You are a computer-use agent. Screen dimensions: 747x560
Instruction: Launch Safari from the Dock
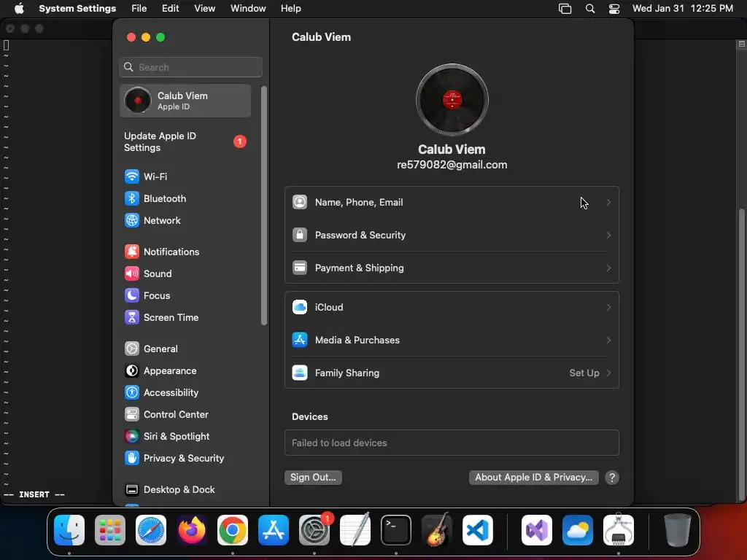tap(151, 530)
